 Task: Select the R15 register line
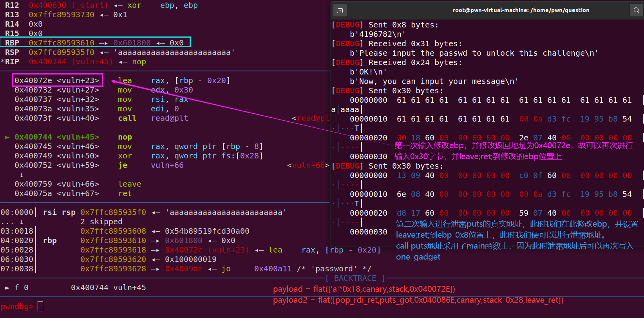tap(24, 33)
